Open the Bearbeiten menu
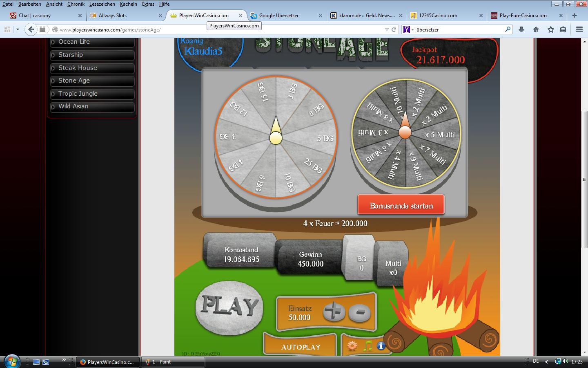This screenshot has height=368, width=588. tap(30, 4)
